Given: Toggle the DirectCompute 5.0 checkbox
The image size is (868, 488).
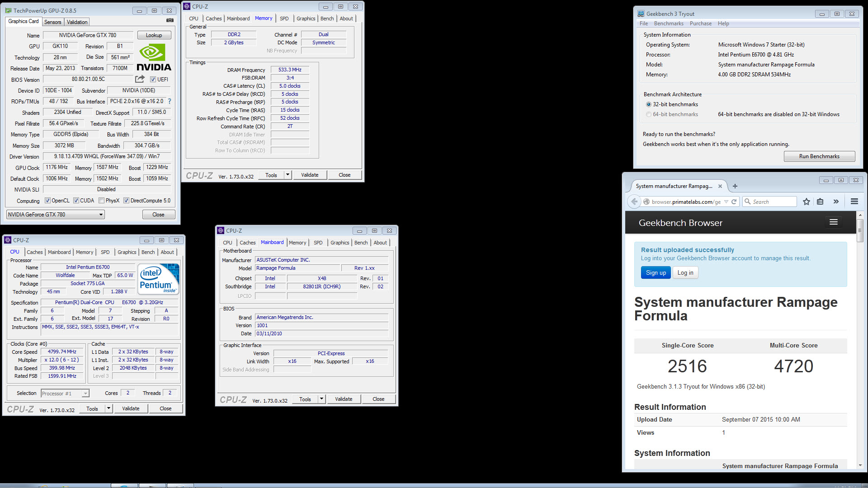Looking at the screenshot, I should (127, 201).
